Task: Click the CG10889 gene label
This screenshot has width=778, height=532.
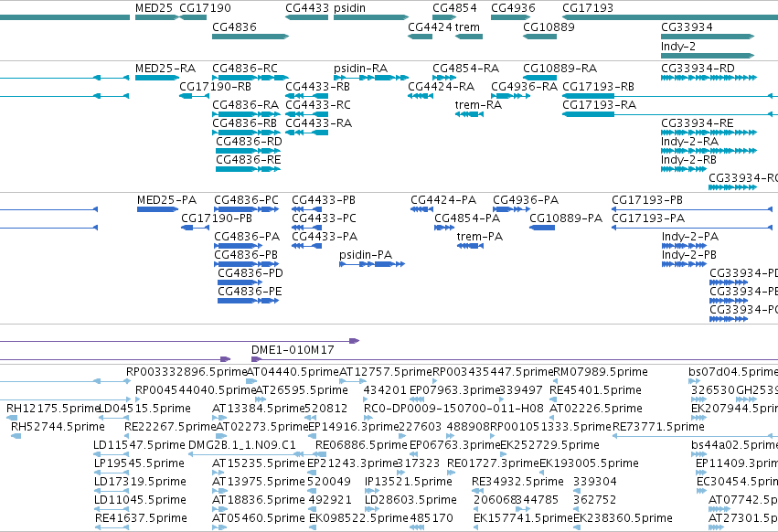Action: point(549,27)
